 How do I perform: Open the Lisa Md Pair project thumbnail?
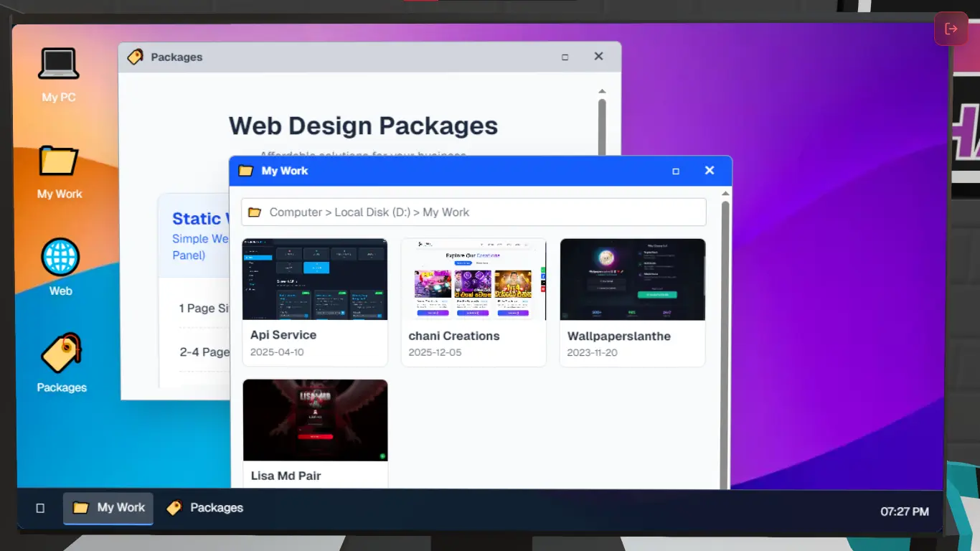coord(315,420)
